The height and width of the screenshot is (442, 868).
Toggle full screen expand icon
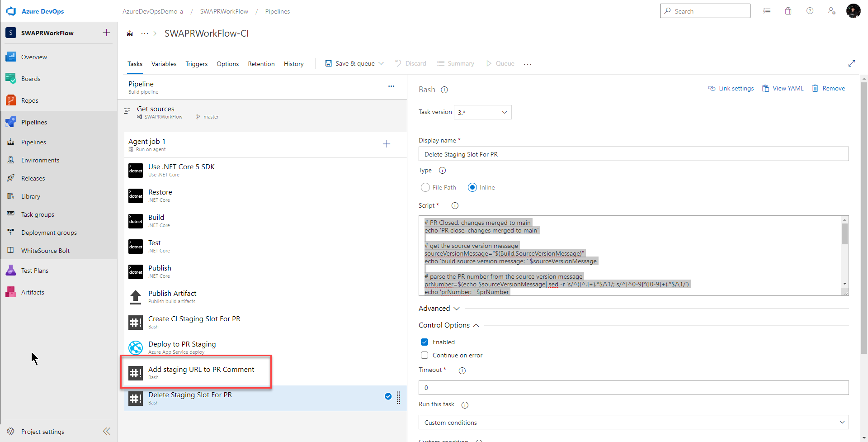coord(852,63)
